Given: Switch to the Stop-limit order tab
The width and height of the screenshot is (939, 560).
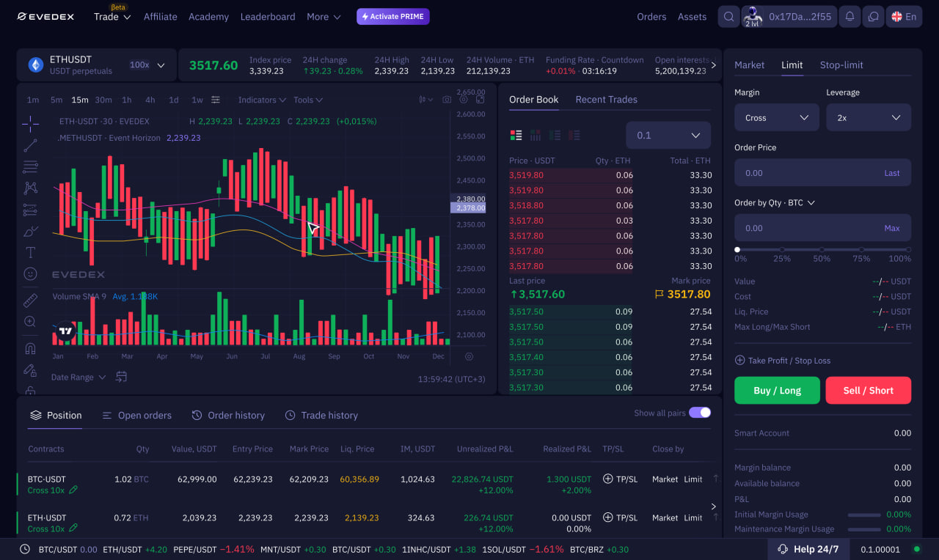Looking at the screenshot, I should pos(841,65).
